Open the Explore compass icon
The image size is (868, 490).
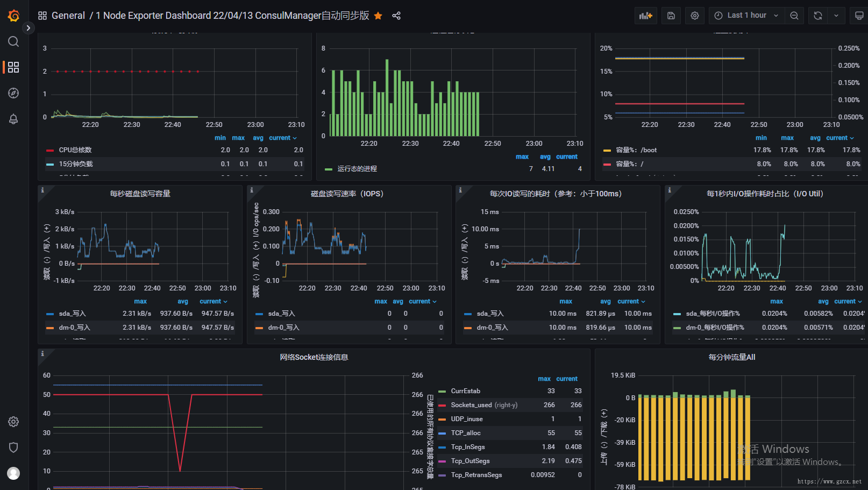pos(13,93)
